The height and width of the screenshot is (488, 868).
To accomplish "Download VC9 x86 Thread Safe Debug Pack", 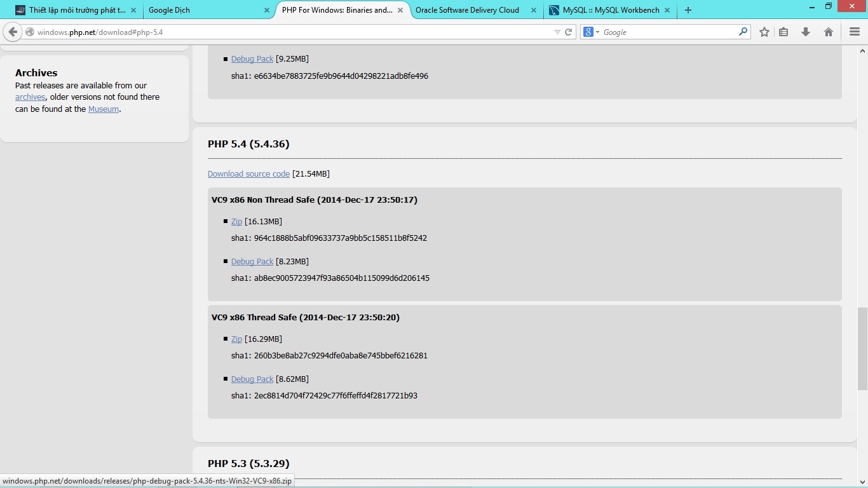I will coord(252,379).
